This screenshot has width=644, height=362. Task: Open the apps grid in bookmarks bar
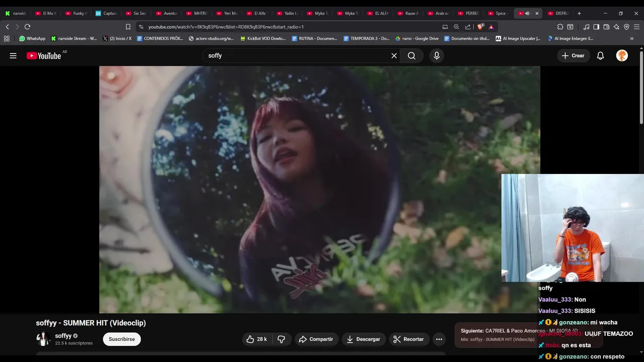click(x=7, y=38)
